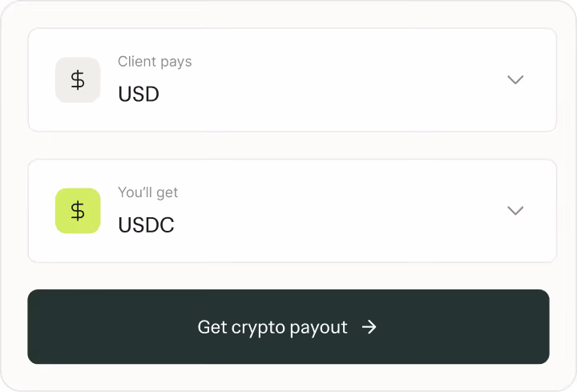Select the USD icon tile in Client pays
Image resolution: width=577 pixels, height=392 pixels.
tap(78, 80)
